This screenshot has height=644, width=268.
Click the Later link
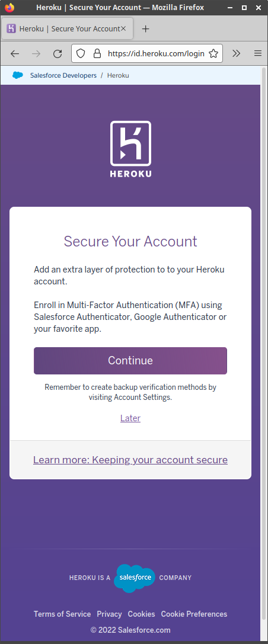coord(130,418)
